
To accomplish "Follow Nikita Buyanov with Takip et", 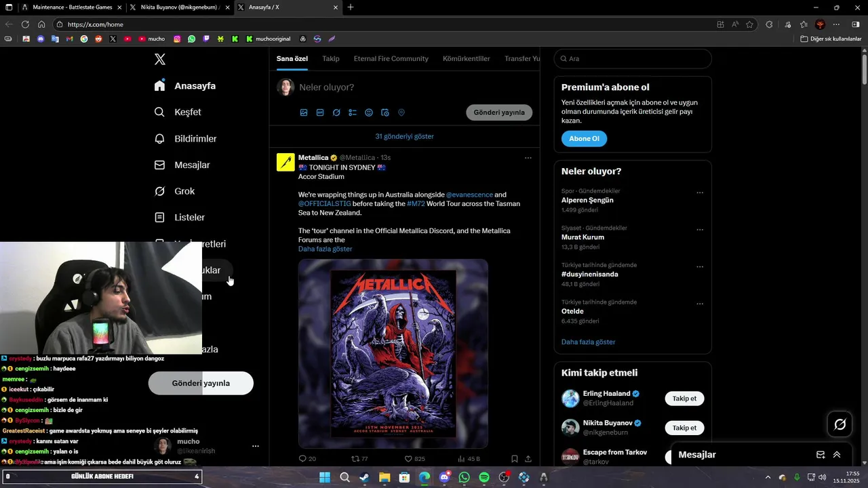I will click(684, 428).
